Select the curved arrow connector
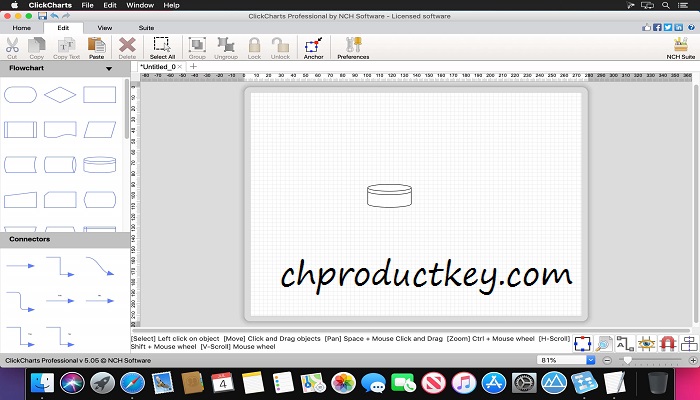The height and width of the screenshot is (400, 700). pyautogui.click(x=100, y=266)
